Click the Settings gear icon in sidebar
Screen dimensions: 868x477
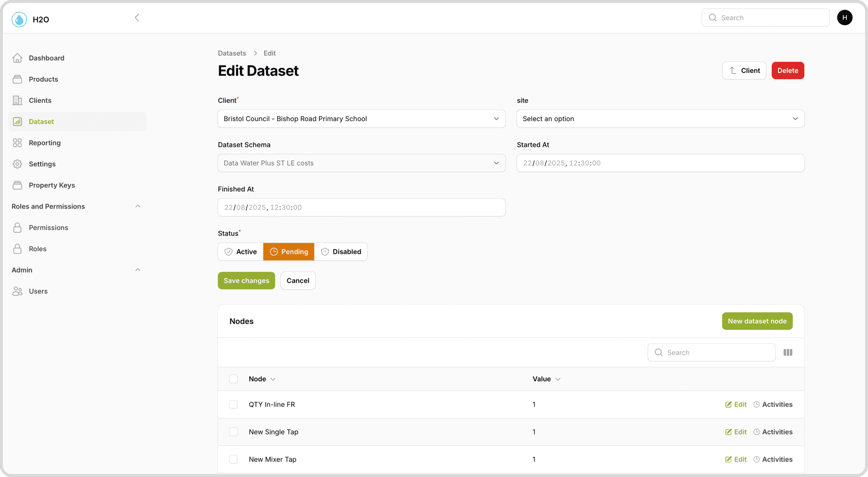click(18, 164)
